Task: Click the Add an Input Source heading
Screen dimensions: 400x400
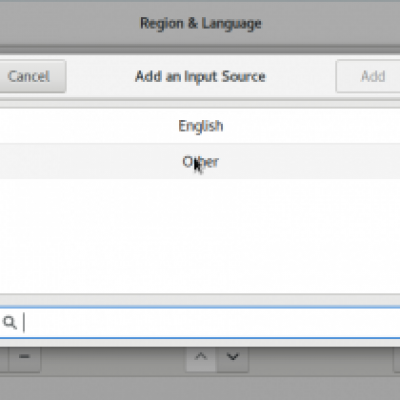Action: (x=200, y=76)
